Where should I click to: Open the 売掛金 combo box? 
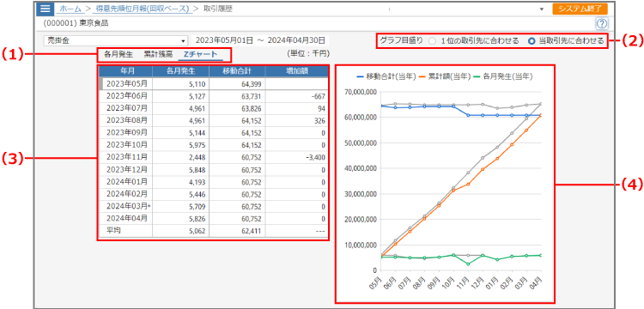pos(116,40)
